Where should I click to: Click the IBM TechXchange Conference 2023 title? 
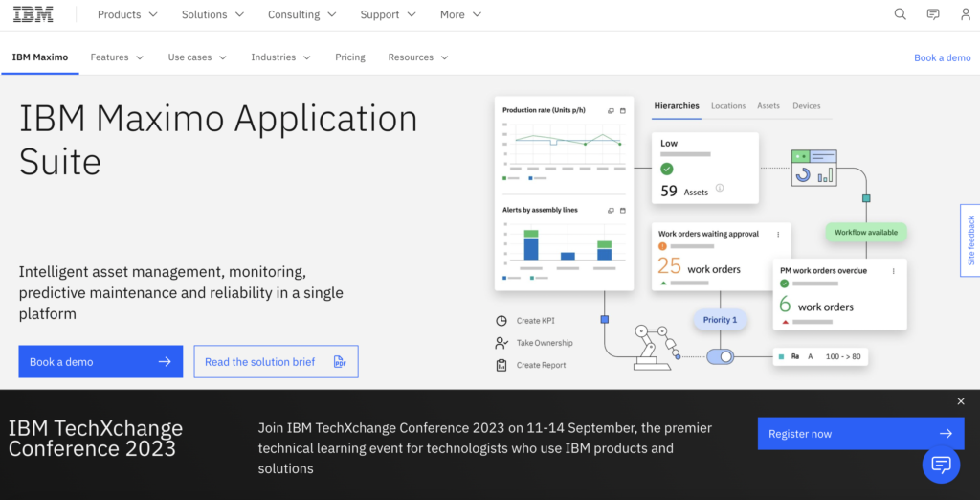(96, 438)
